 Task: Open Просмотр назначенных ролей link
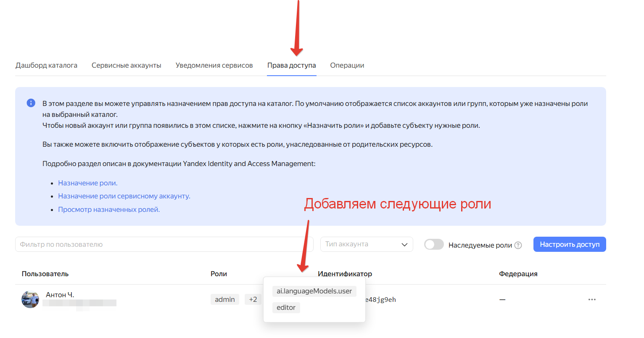[109, 209]
